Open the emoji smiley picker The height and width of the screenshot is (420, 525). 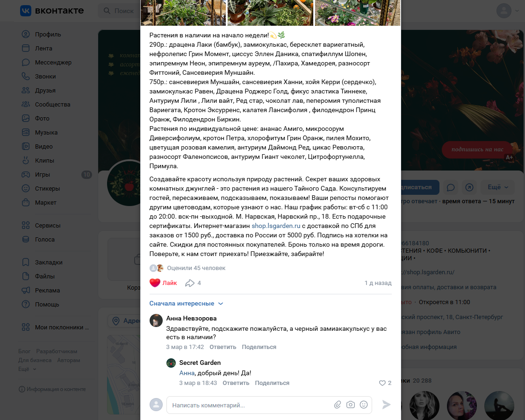[x=364, y=405]
